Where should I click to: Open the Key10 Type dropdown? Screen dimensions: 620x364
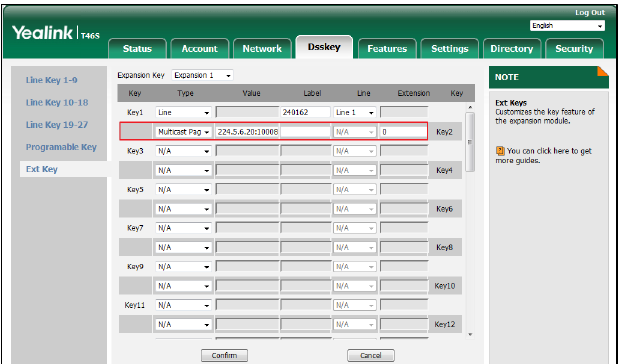pyautogui.click(x=183, y=286)
